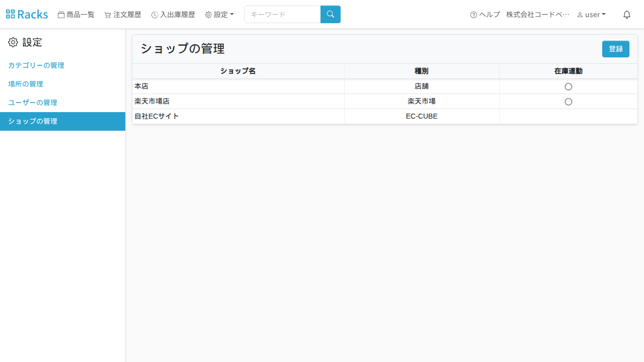Select ショップの管理 sidebar item
Screen dimensions: 644x362
click(62, 121)
